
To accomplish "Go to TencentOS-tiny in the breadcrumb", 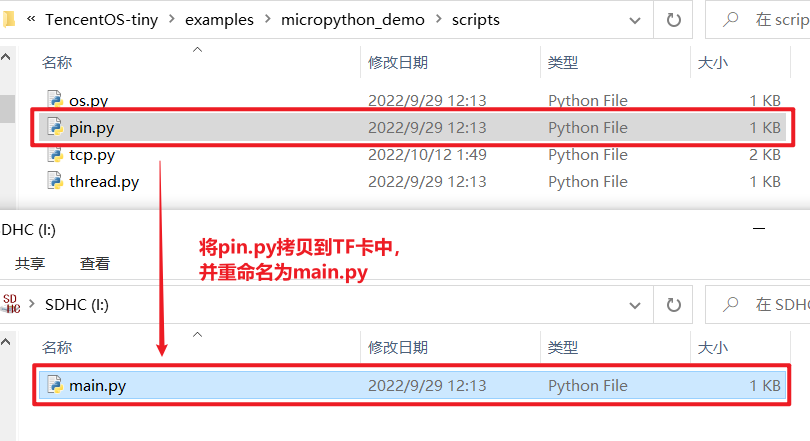I will (x=102, y=20).
